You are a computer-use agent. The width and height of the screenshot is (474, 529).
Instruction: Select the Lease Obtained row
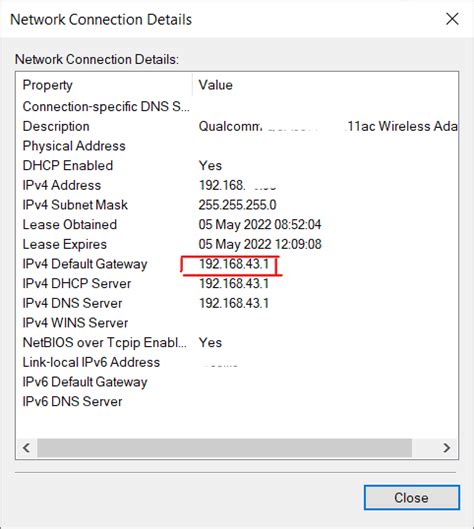point(237,224)
